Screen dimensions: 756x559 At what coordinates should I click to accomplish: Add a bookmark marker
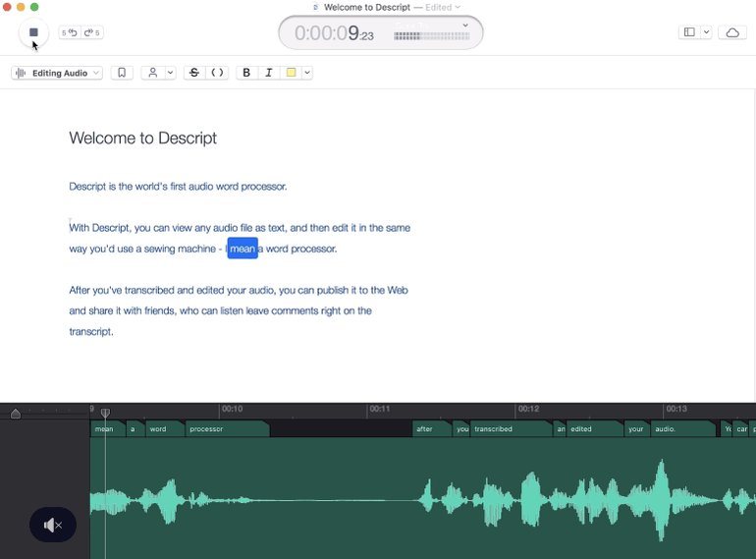tap(122, 73)
